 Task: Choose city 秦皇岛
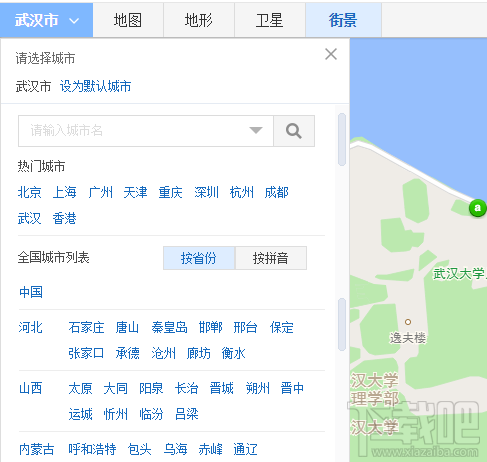169,327
